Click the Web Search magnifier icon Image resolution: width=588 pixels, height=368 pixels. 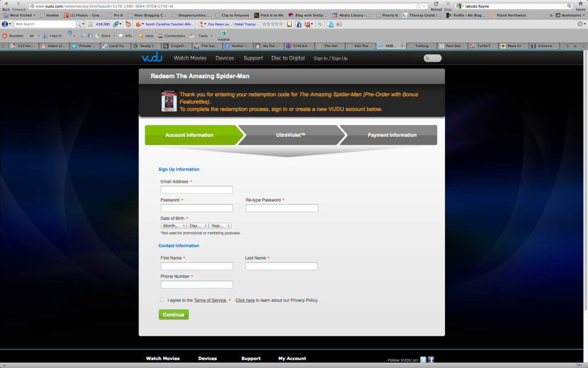(78, 24)
